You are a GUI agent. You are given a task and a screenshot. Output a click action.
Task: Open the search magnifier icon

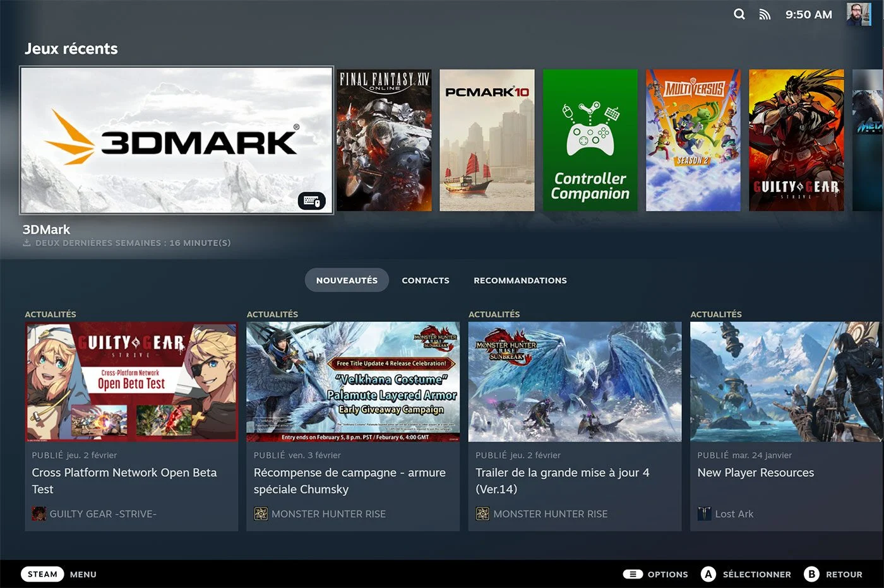tap(739, 15)
